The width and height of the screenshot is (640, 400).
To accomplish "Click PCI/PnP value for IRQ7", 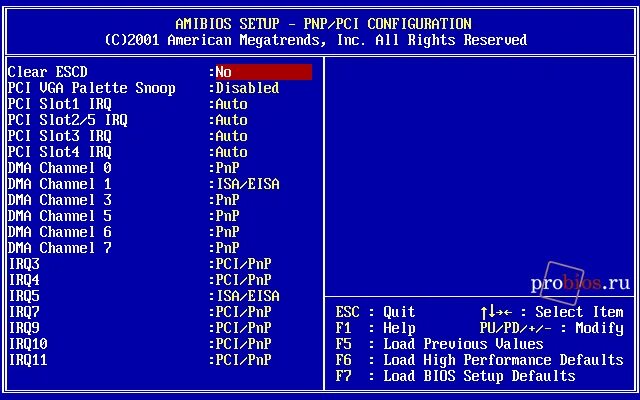I will pyautogui.click(x=243, y=312).
